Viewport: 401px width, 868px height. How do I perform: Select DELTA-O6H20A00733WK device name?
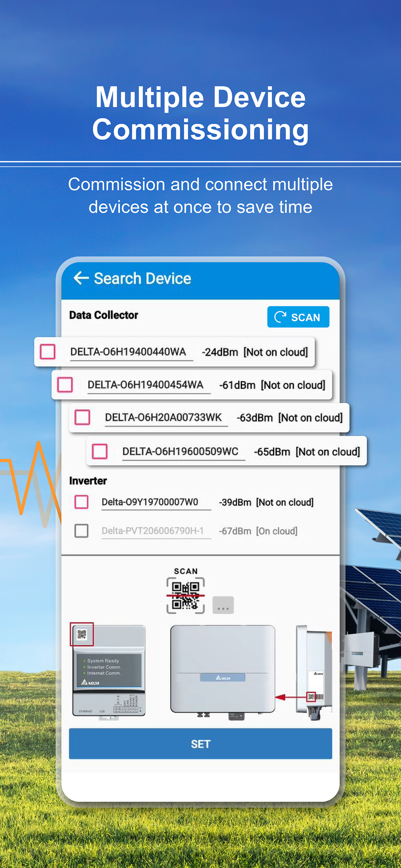(163, 418)
